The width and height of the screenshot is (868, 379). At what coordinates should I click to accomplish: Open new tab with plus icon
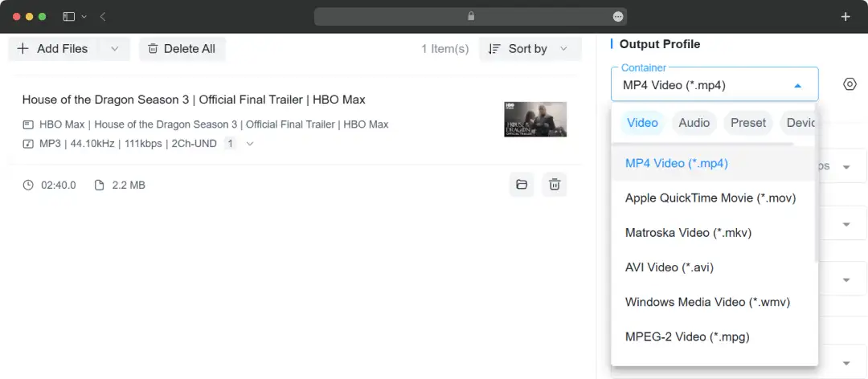click(x=845, y=17)
